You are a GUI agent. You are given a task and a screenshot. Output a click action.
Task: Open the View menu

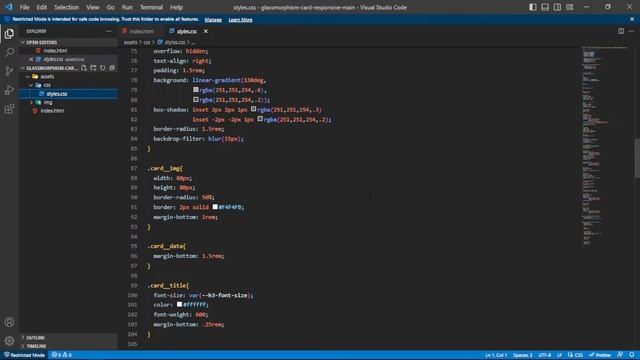point(93,7)
